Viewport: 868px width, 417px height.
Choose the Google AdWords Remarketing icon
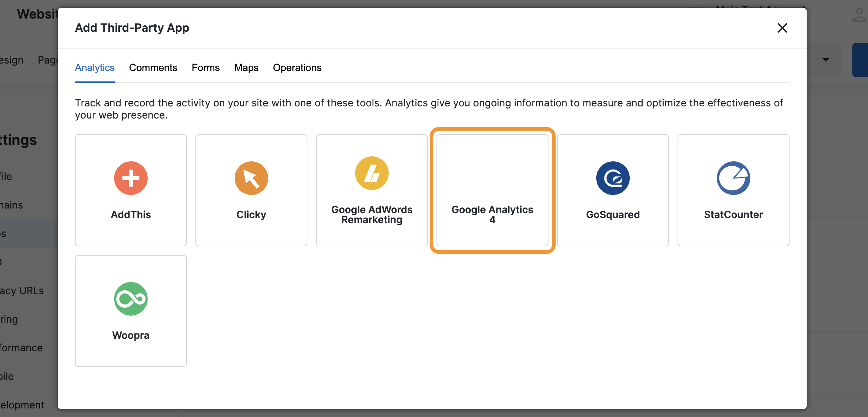tap(372, 173)
